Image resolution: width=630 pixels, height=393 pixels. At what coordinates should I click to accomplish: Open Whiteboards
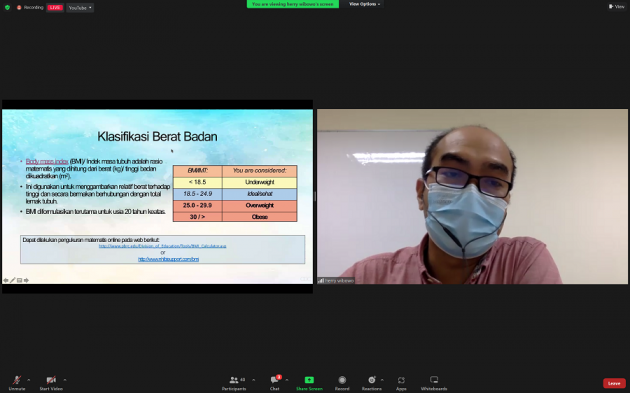click(434, 383)
